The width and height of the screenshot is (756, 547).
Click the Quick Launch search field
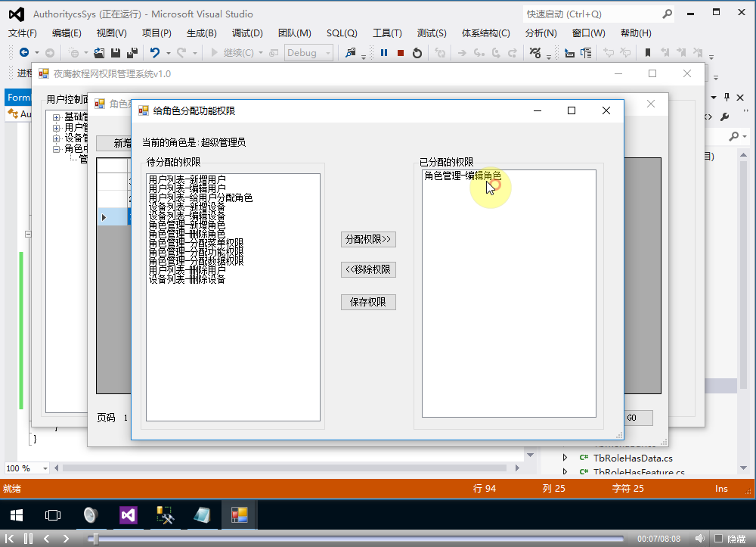tap(592, 14)
